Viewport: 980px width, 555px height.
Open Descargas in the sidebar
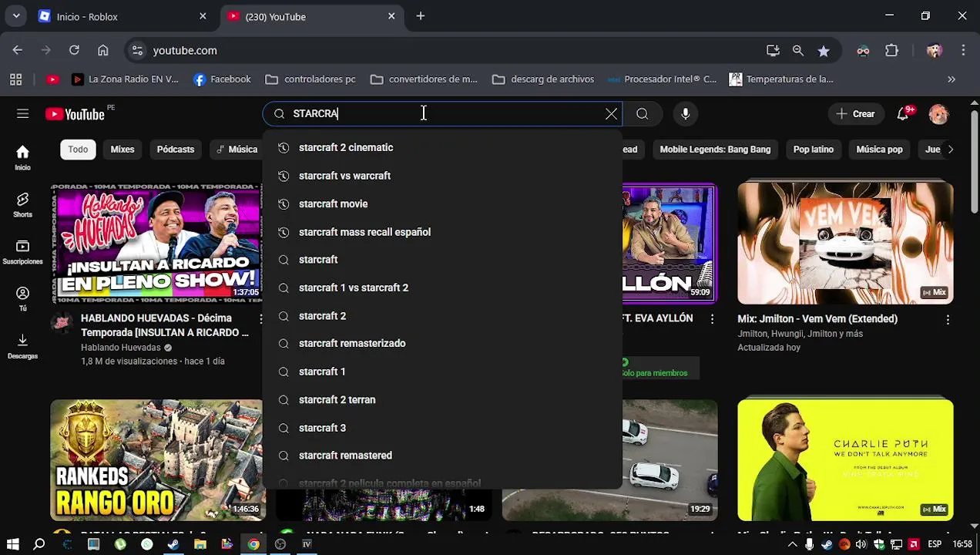tap(22, 345)
